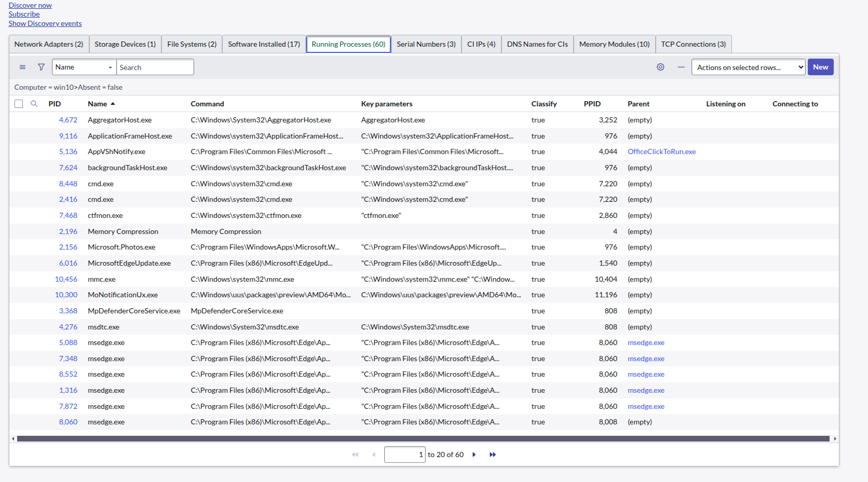Follow the OfficeClickToRun.exe parent link
868x482 pixels.
(x=661, y=152)
